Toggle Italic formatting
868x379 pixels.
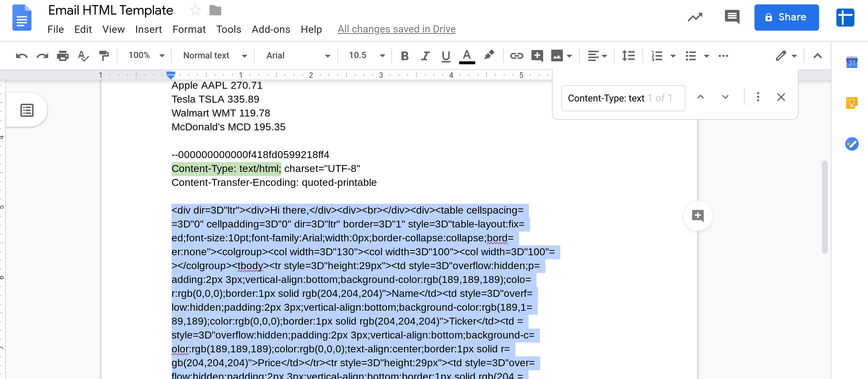pos(425,56)
